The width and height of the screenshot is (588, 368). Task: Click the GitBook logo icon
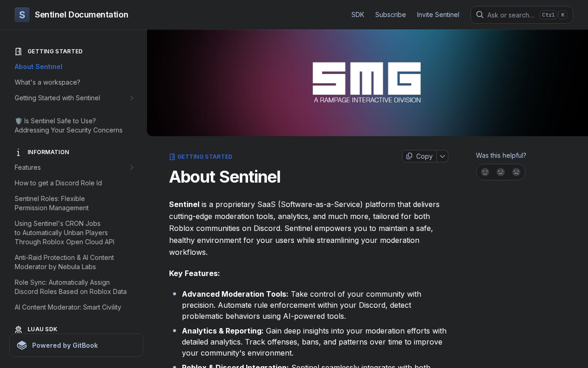tap(22, 345)
